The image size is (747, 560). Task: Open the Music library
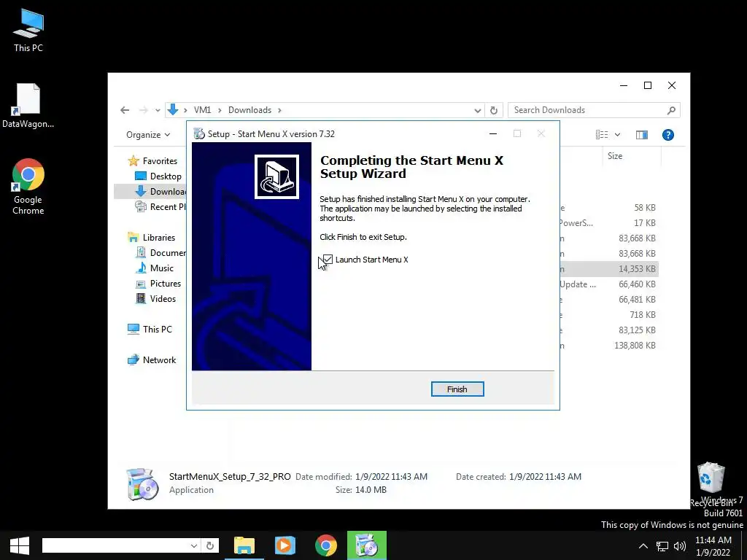pyautogui.click(x=155, y=268)
